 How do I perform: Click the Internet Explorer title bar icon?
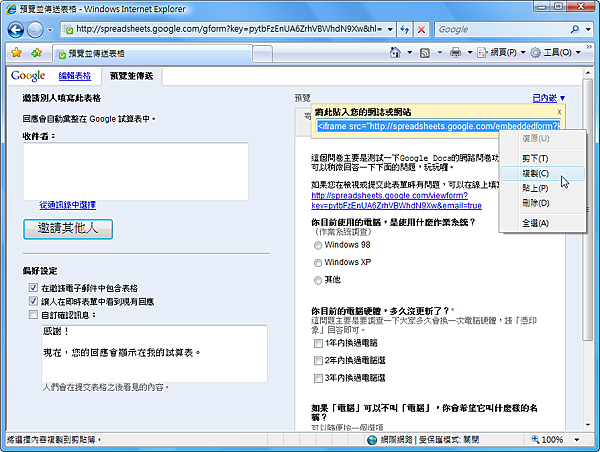point(11,9)
